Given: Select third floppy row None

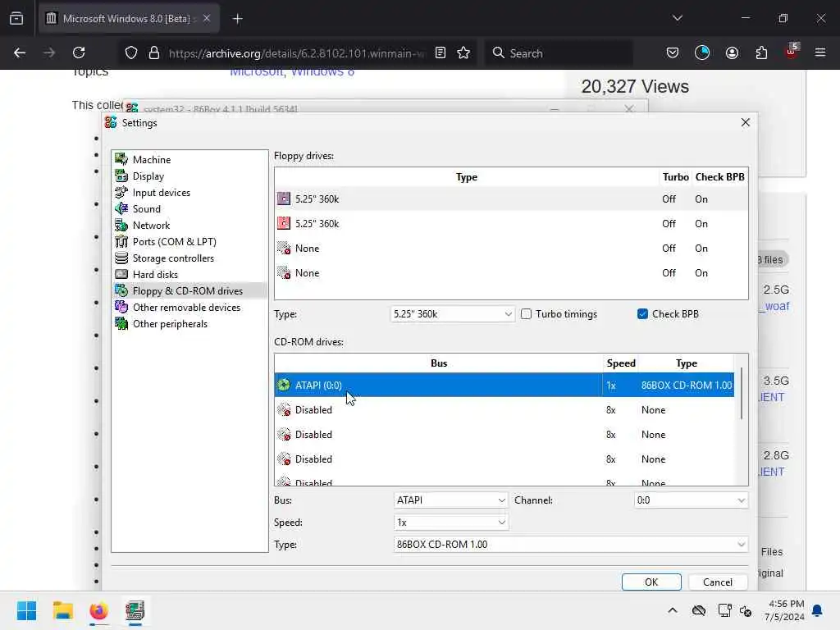Looking at the screenshot, I should pyautogui.click(x=511, y=248).
